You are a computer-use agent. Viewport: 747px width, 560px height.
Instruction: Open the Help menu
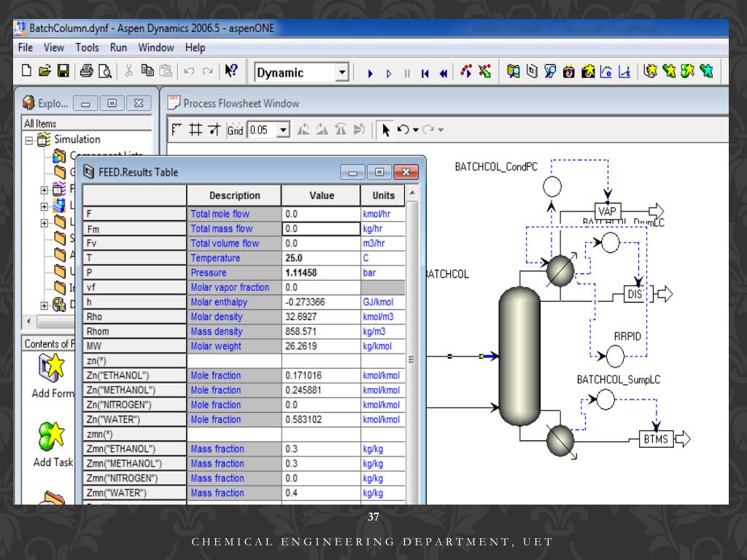(196, 47)
